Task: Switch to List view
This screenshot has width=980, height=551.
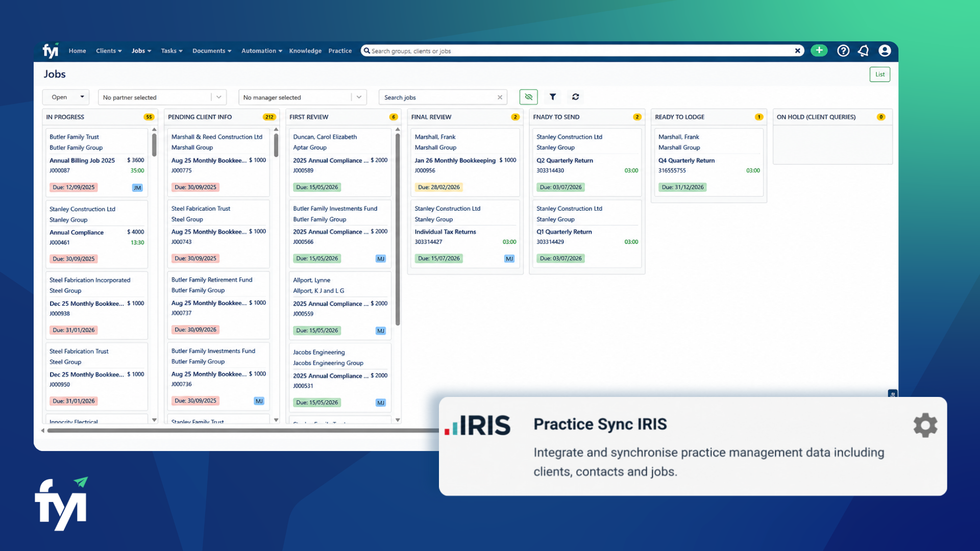Action: 880,74
